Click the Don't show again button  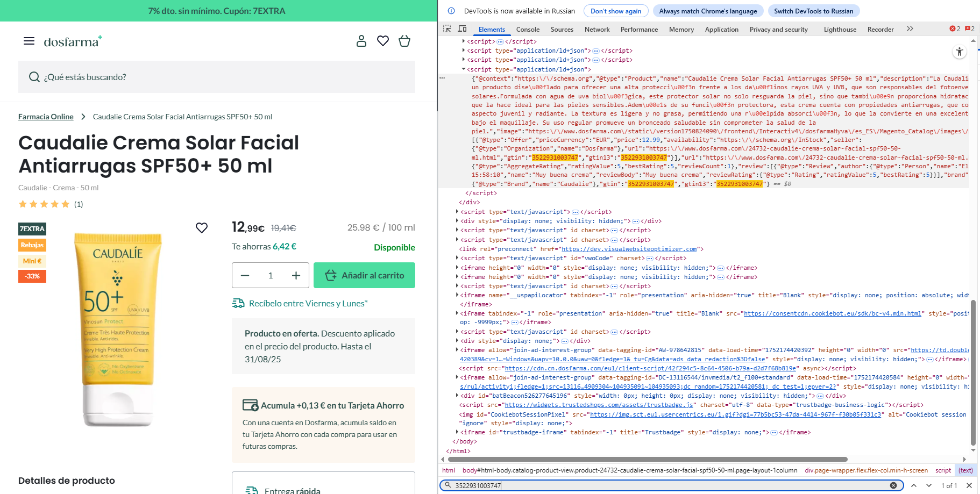(616, 11)
